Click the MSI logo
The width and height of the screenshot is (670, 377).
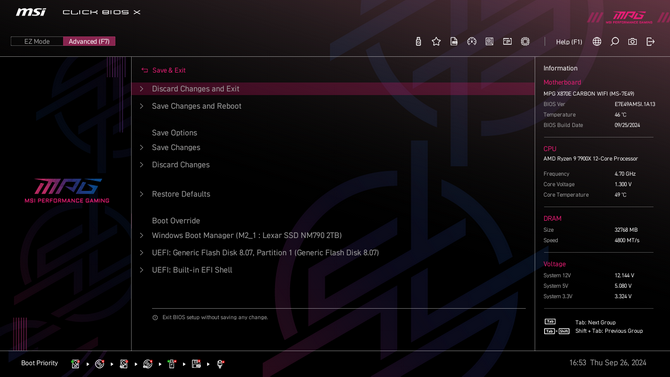tap(31, 12)
